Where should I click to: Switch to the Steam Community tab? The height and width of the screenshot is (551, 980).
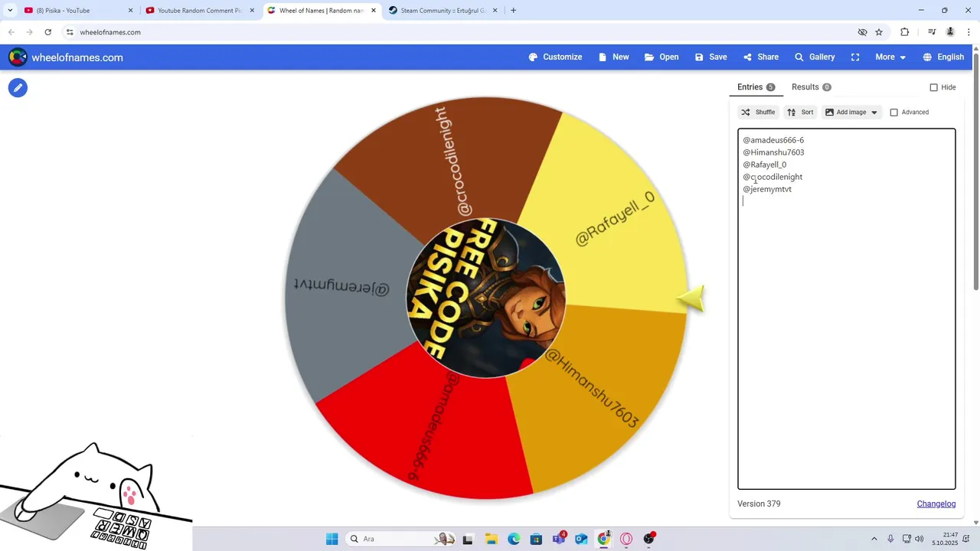coord(443,11)
